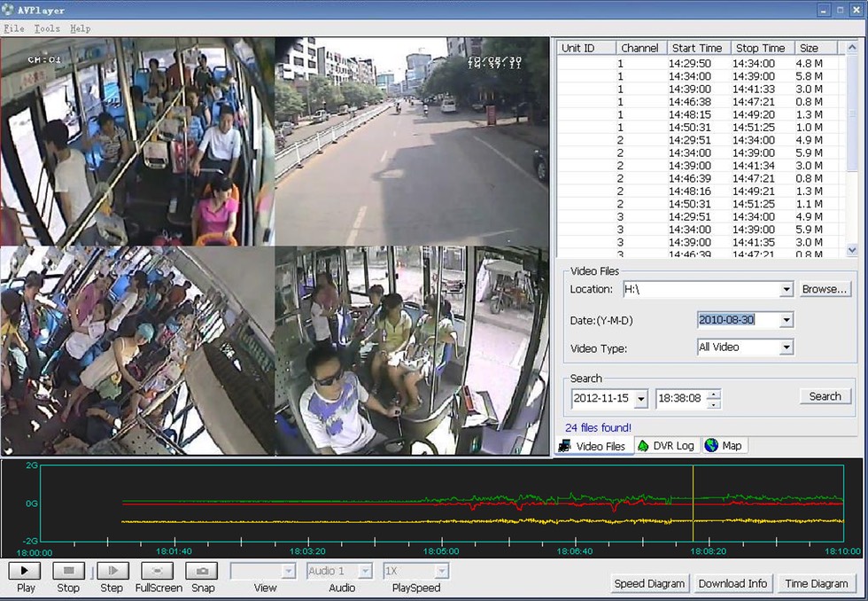Viewport: 868px width, 601px height.
Task: Expand the Location drive dropdown
Action: pos(786,290)
